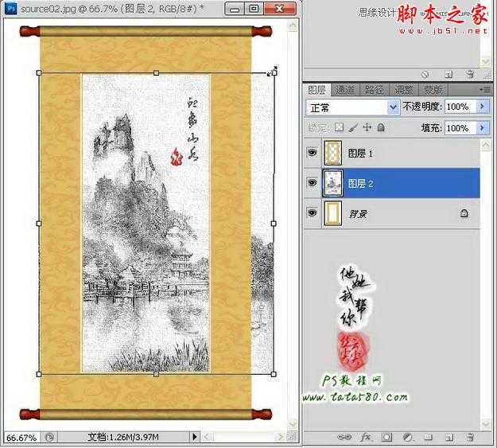Click document scroll up arrow
Image resolution: width=497 pixels, height=448 pixels.
point(293,25)
